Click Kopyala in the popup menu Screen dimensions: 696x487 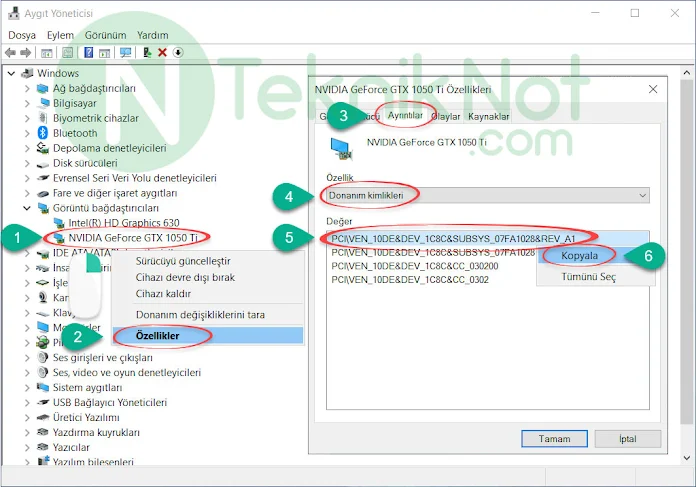point(595,256)
